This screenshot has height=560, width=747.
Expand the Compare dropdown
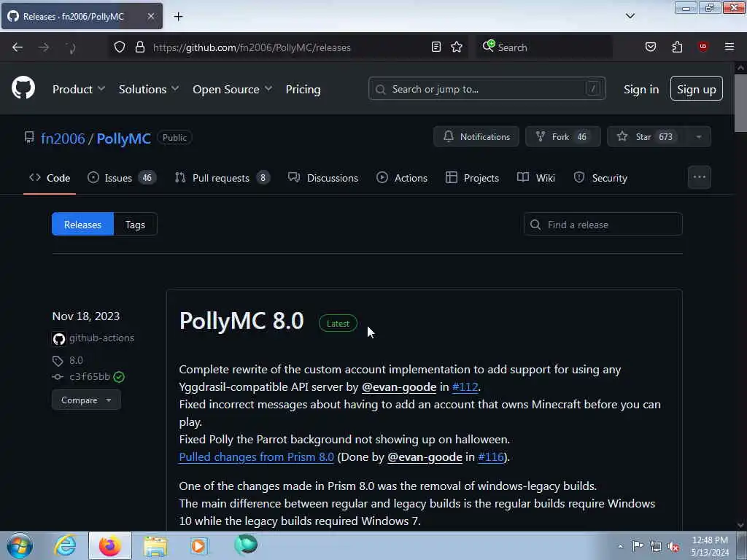[x=86, y=400]
